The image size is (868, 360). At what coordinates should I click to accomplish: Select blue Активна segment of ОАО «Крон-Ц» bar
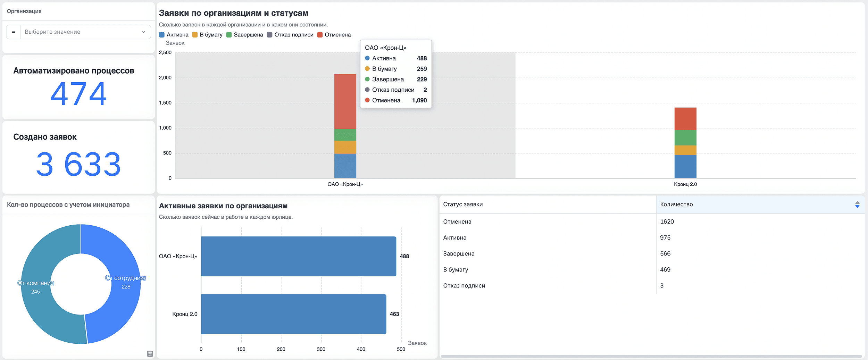pyautogui.click(x=345, y=166)
